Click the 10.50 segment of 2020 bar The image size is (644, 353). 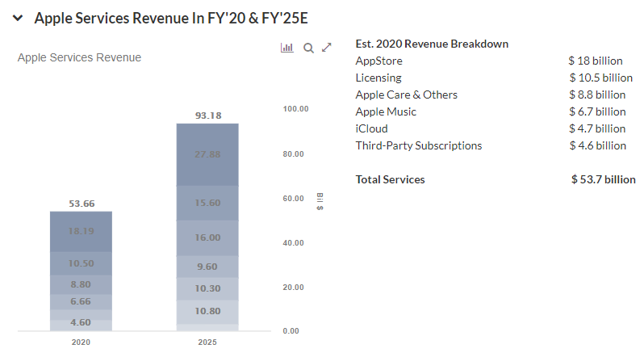[81, 263]
